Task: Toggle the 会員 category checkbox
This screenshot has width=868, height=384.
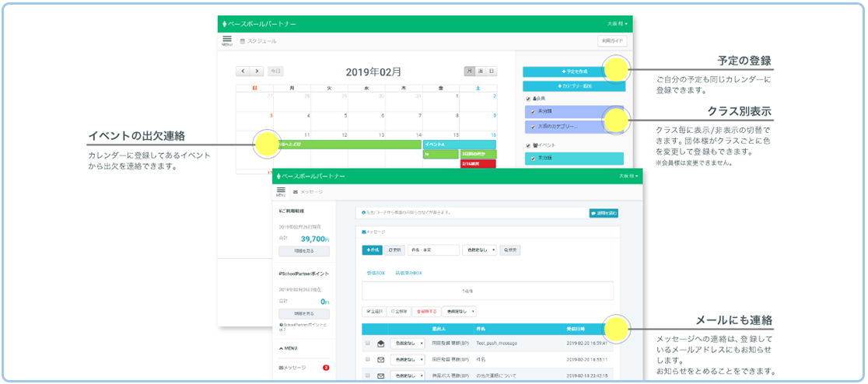Action: 528,99
